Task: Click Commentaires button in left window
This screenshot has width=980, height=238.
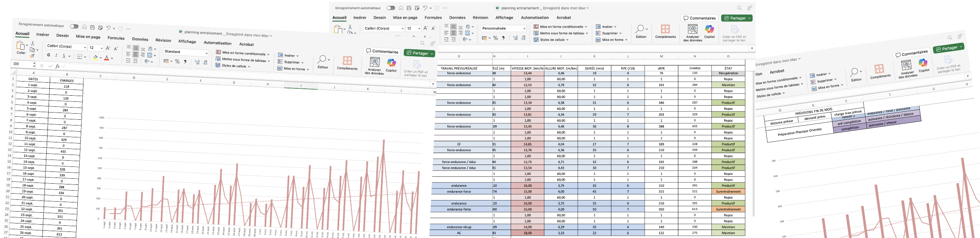Action: coord(382,51)
